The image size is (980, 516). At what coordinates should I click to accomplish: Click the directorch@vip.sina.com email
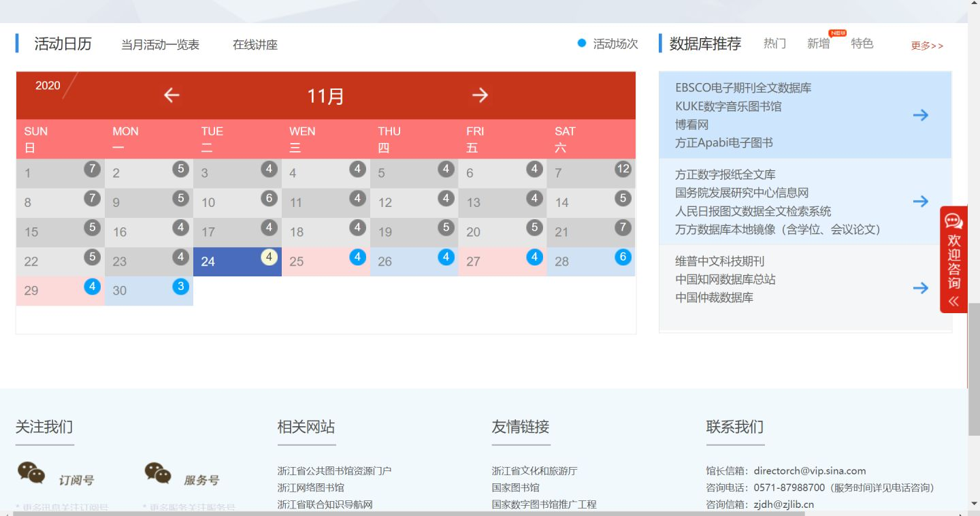point(810,470)
